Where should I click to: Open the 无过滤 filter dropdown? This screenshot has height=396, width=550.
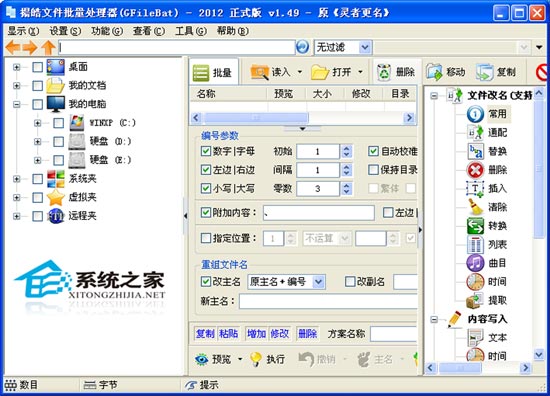pyautogui.click(x=365, y=47)
